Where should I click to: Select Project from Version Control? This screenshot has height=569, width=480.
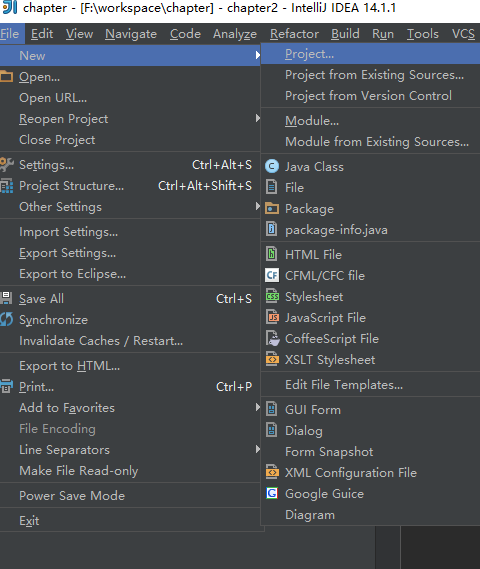pyautogui.click(x=370, y=96)
